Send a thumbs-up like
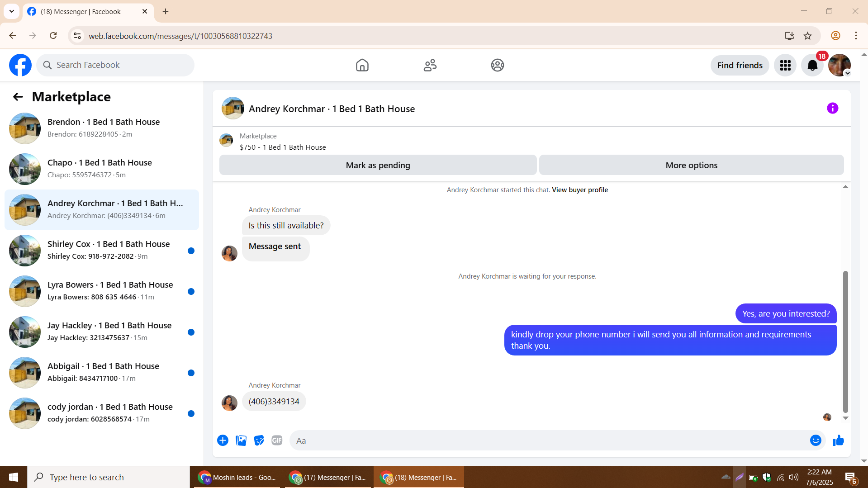This screenshot has height=488, width=868. click(x=838, y=441)
